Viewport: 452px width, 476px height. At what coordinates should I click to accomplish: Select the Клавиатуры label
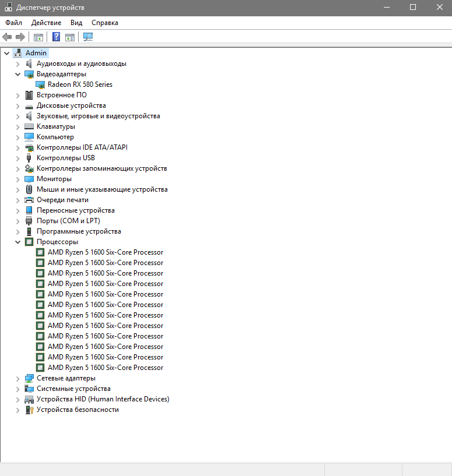56,126
